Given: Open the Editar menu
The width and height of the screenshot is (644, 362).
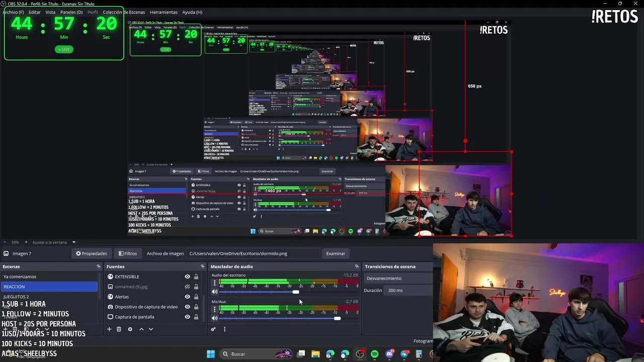Looking at the screenshot, I should pos(35,12).
